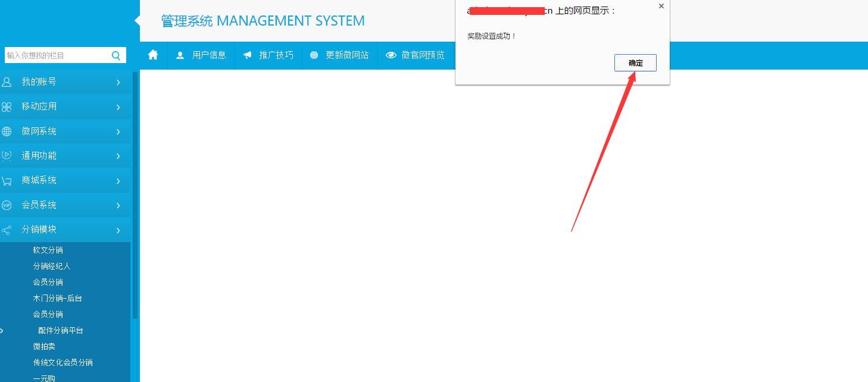Expand 会员系统 chevron arrow

118,206
